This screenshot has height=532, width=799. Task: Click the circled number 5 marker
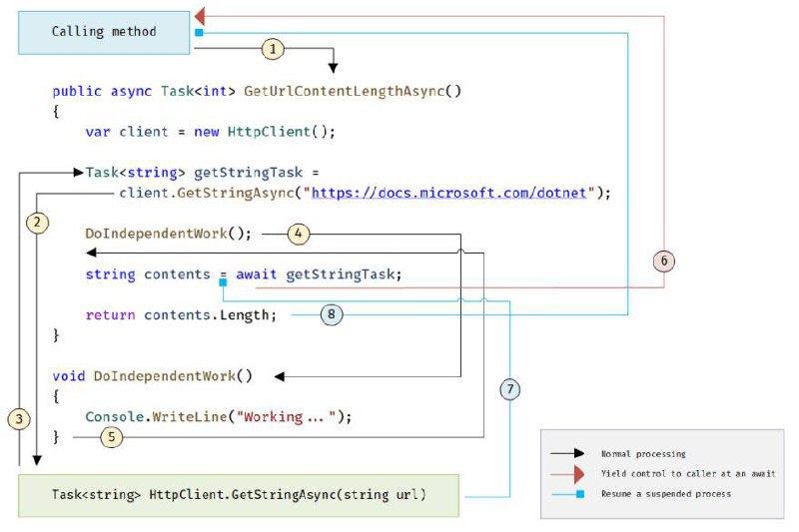coord(112,437)
